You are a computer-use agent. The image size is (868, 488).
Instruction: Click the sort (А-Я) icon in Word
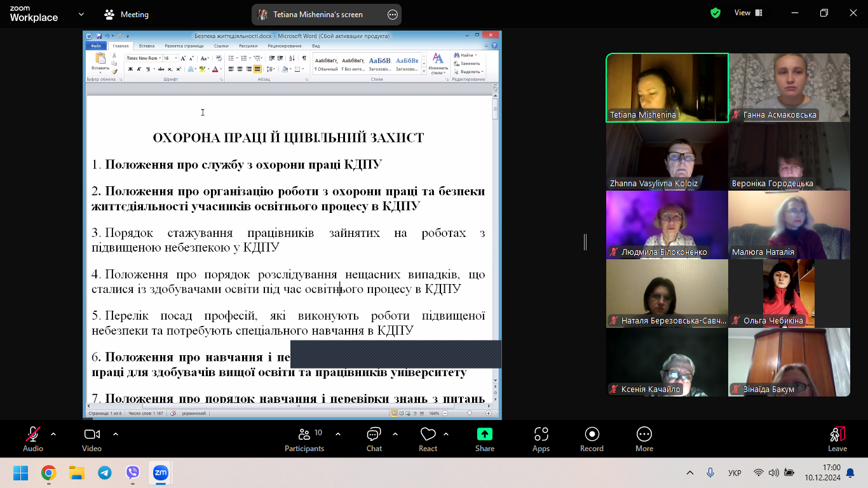pos(291,58)
